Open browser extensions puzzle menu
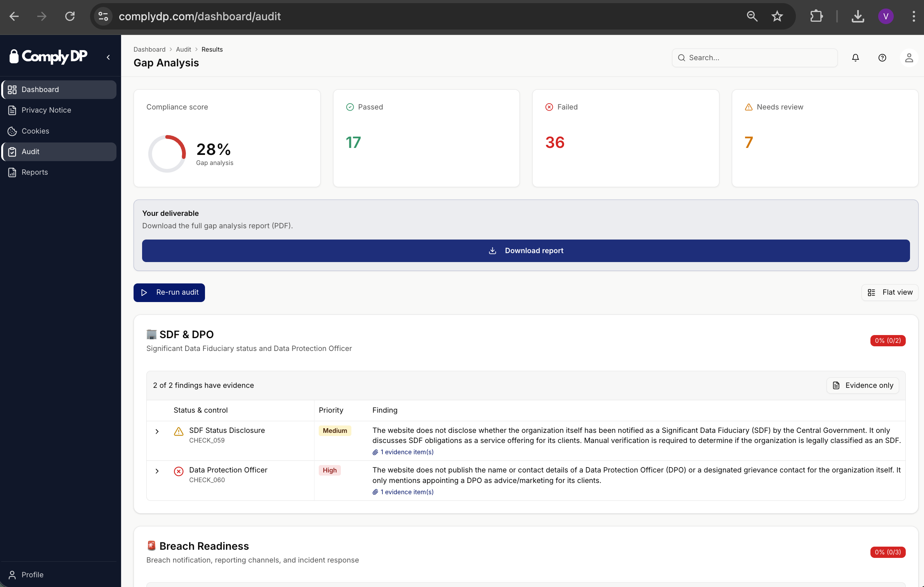The height and width of the screenshot is (587, 924). (817, 16)
